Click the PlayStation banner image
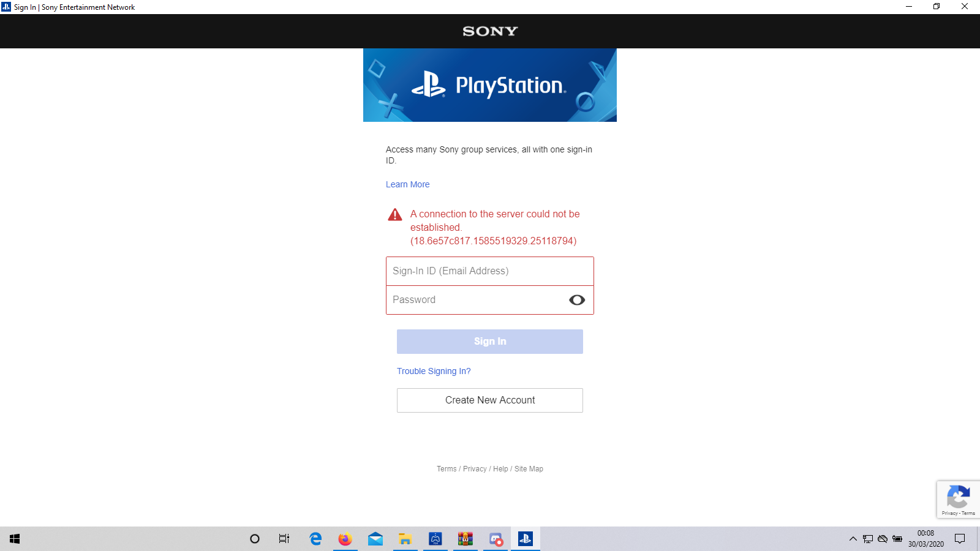Screen dimensions: 980x551 click(490, 85)
